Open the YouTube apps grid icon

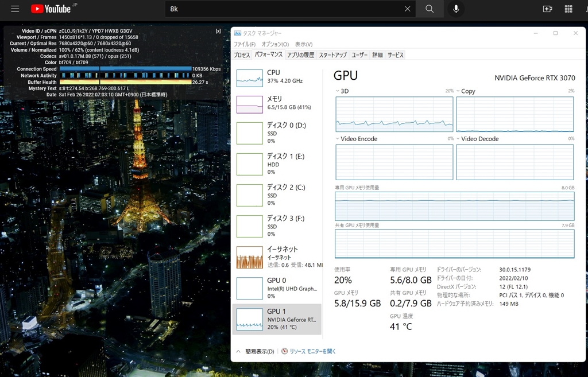[x=568, y=9]
